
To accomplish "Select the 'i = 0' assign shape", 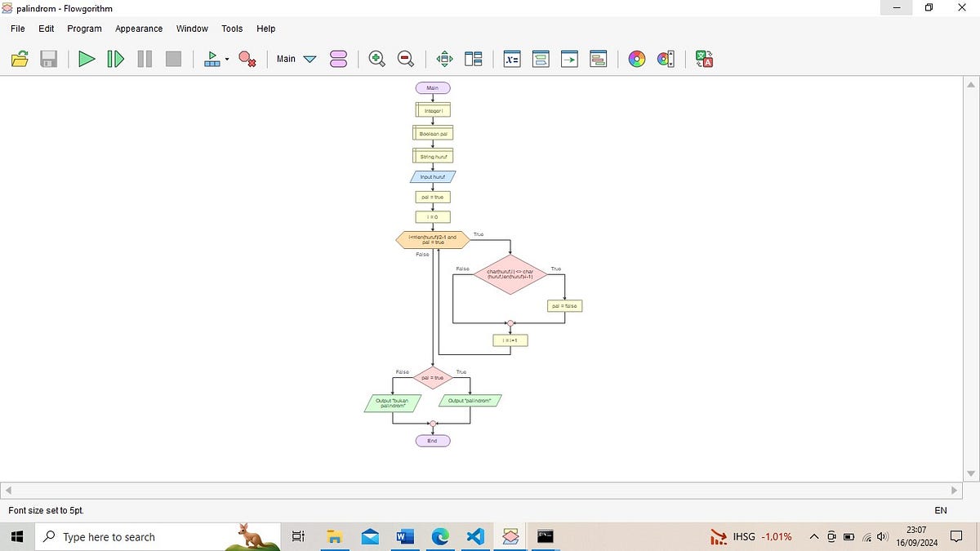I will [x=433, y=217].
